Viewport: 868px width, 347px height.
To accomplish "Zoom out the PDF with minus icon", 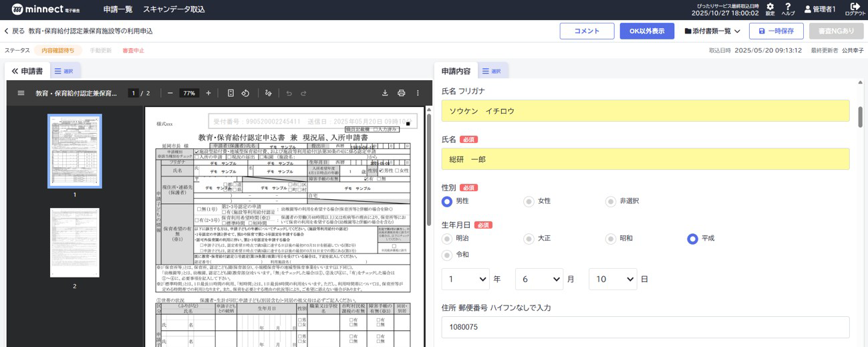I will pyautogui.click(x=170, y=94).
